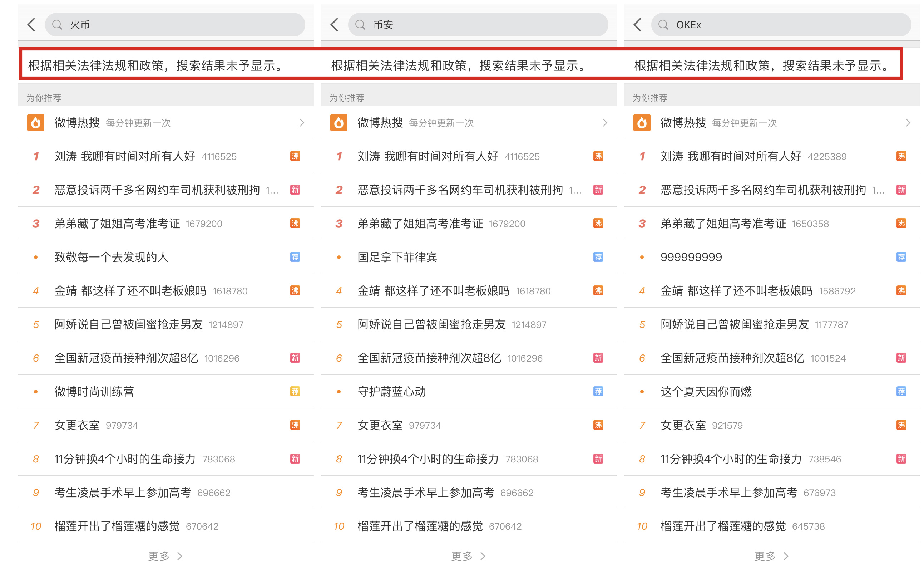The height and width of the screenshot is (578, 924).
Task: Open 更多 at the bottom of the 火币 panel
Action: tap(165, 556)
